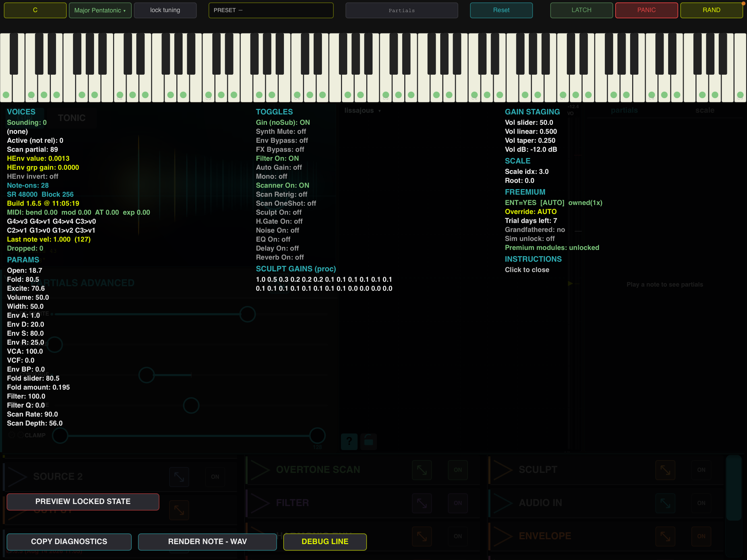Hit the PANIC button
The height and width of the screenshot is (560, 747).
pyautogui.click(x=646, y=10)
